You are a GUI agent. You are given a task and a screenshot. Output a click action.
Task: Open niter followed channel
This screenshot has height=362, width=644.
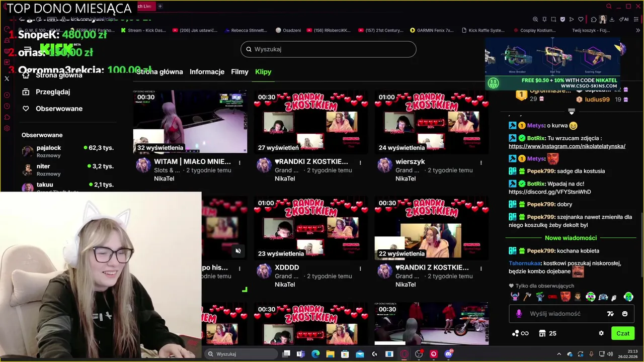[x=67, y=169]
